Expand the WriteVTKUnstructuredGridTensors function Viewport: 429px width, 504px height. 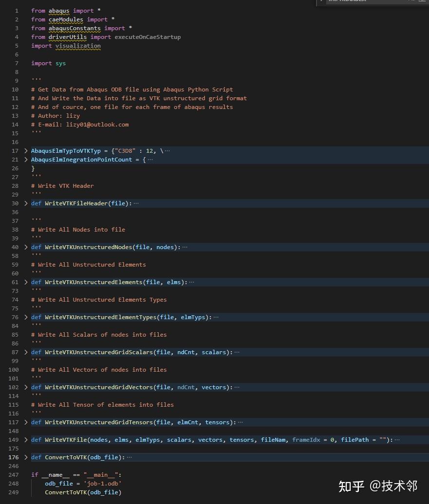click(x=26, y=422)
